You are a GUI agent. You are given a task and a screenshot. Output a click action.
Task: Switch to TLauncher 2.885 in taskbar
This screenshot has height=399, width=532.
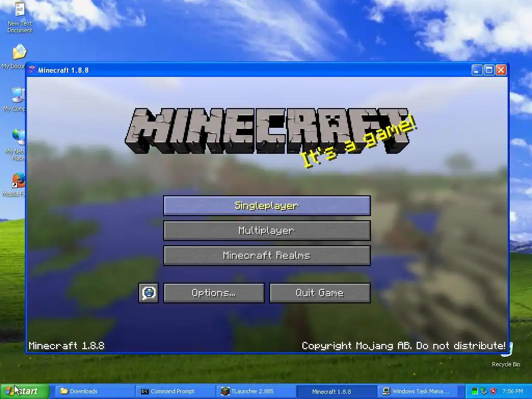tap(256, 391)
